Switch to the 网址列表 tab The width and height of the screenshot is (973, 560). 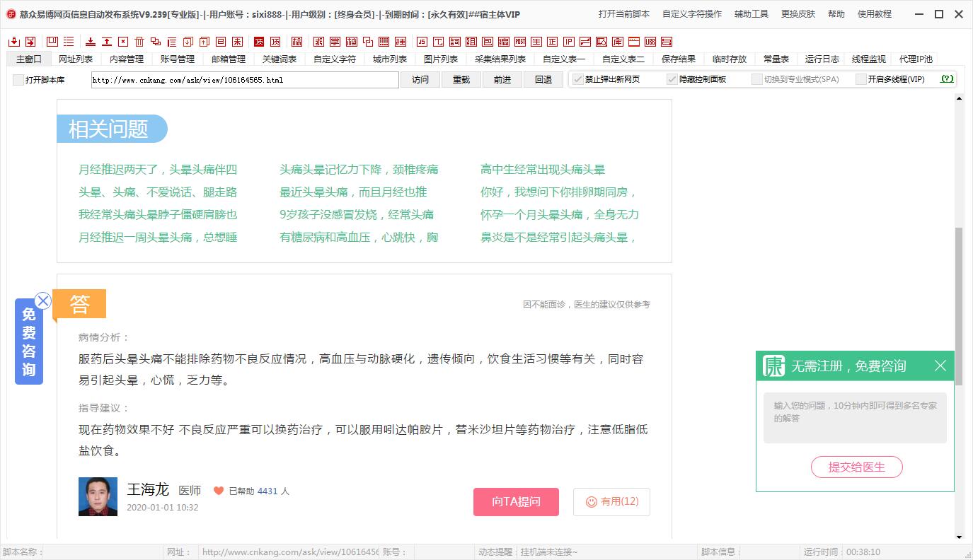(76, 59)
